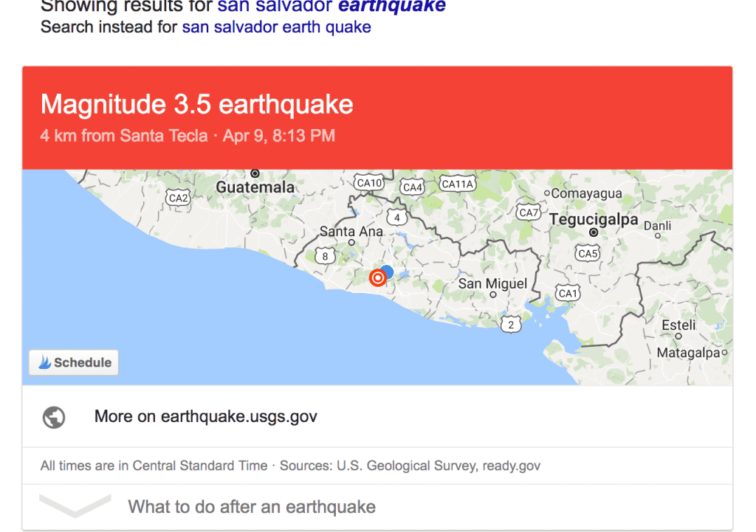This screenshot has height=532, width=756.
Task: Click the red earthquake epicenter marker
Action: point(377,277)
